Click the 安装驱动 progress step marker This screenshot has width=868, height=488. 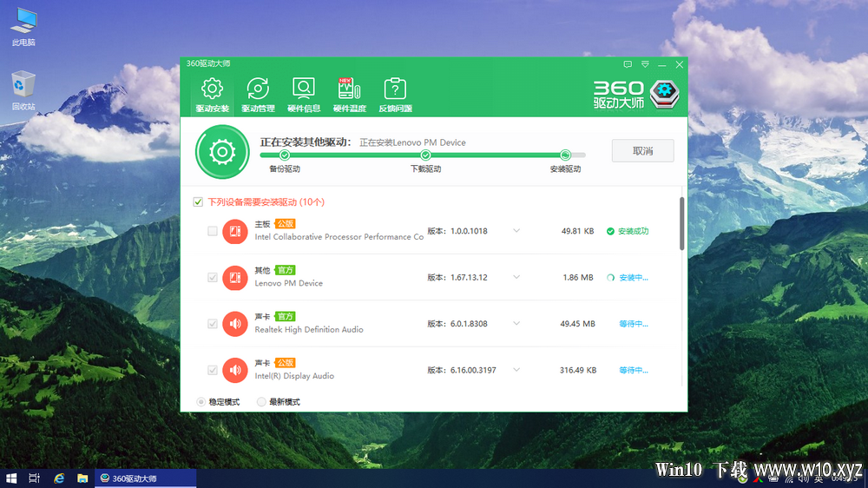tap(565, 155)
